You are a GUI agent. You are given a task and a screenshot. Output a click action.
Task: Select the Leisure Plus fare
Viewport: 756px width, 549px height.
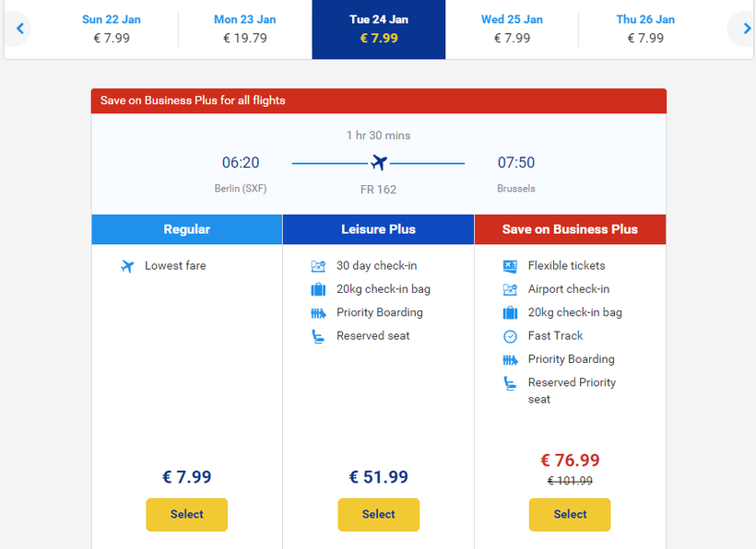tap(378, 514)
